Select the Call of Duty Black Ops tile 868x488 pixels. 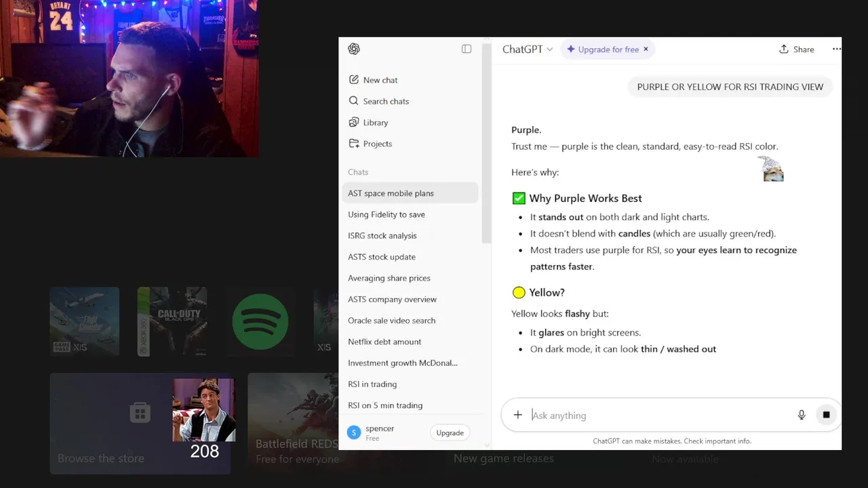[x=172, y=321]
